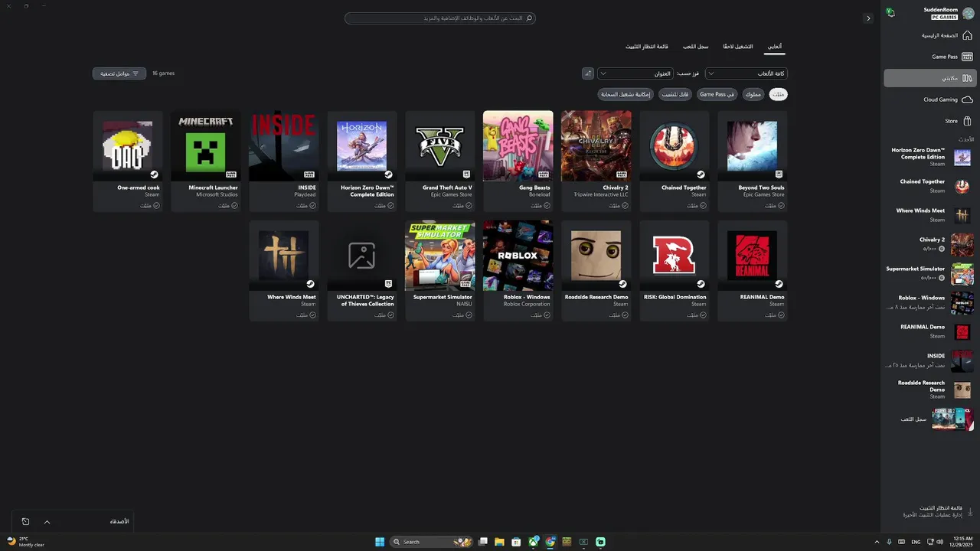
Task: Click the search magnifier icon
Action: [x=529, y=18]
